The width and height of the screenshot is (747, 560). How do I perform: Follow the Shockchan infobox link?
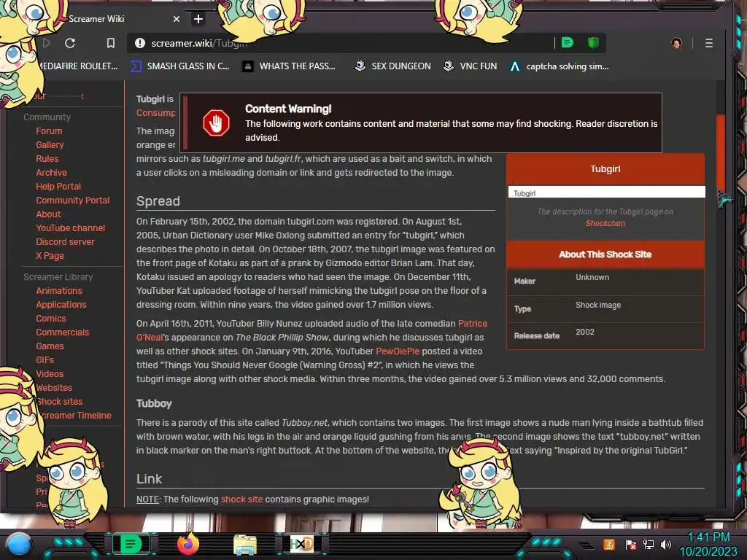click(x=605, y=223)
